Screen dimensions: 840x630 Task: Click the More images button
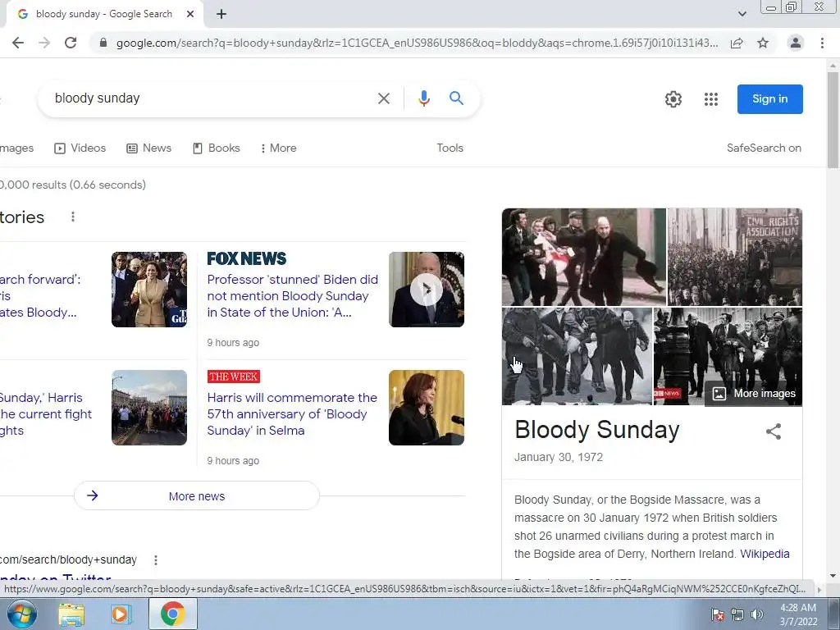pyautogui.click(x=754, y=394)
